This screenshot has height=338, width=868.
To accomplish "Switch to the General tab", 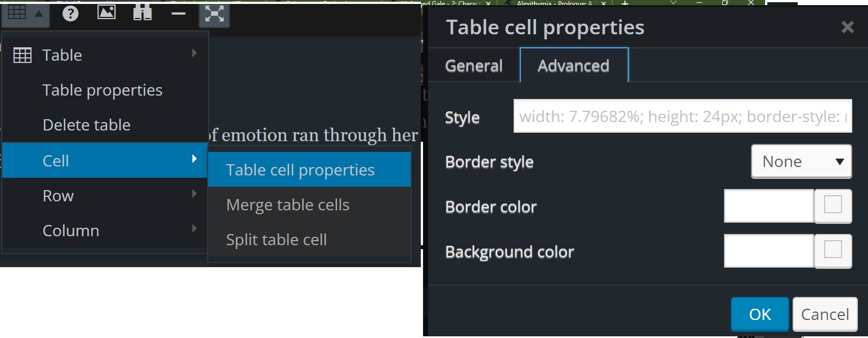I will (474, 65).
